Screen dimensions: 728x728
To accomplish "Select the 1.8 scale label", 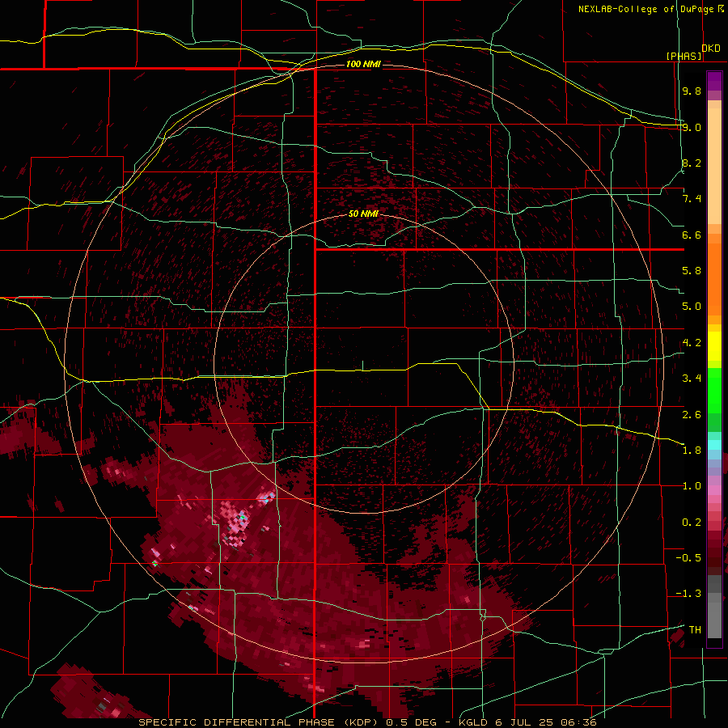I will [x=692, y=451].
